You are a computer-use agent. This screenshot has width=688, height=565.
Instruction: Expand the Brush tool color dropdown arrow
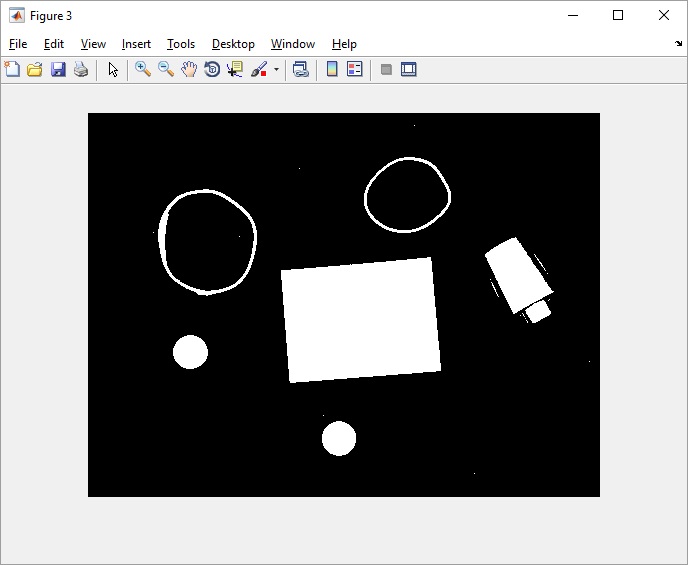tap(276, 70)
